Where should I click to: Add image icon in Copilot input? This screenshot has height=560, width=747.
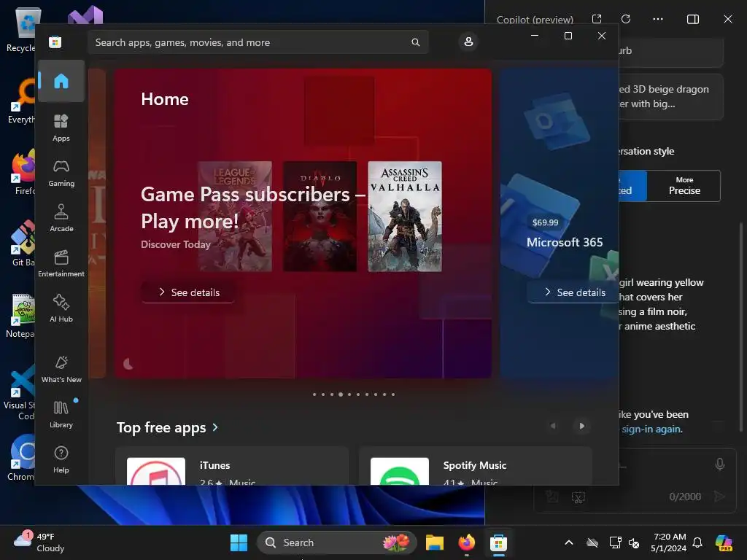pyautogui.click(x=551, y=497)
